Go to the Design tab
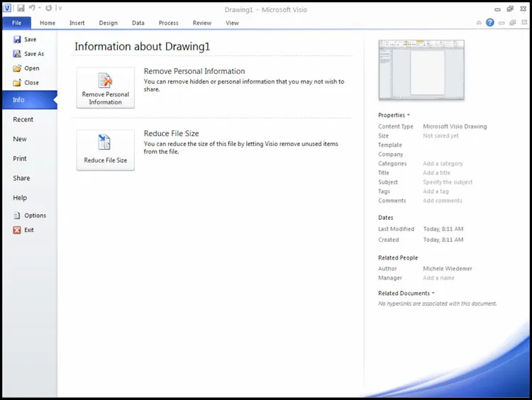The width and height of the screenshot is (532, 400). (x=109, y=23)
